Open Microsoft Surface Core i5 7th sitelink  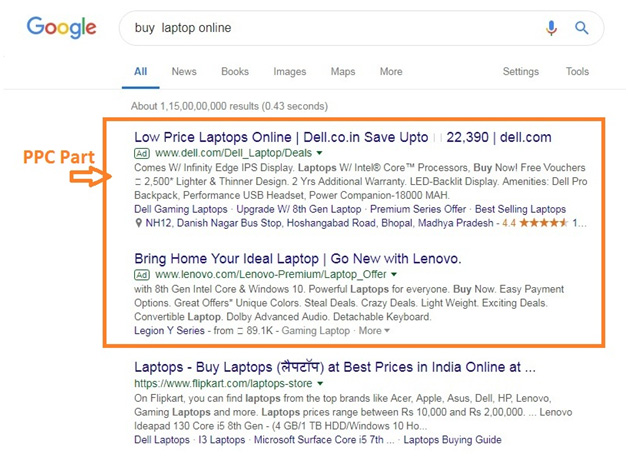[324, 440]
